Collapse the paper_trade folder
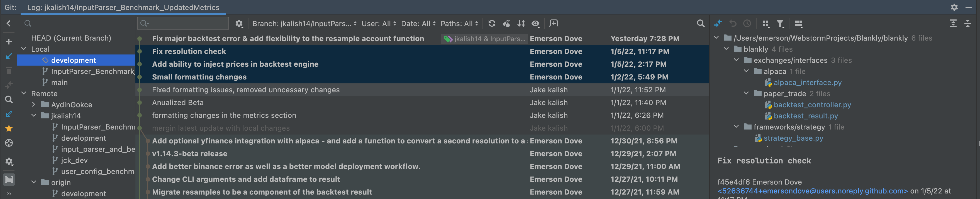The height and width of the screenshot is (199, 980). click(x=746, y=93)
